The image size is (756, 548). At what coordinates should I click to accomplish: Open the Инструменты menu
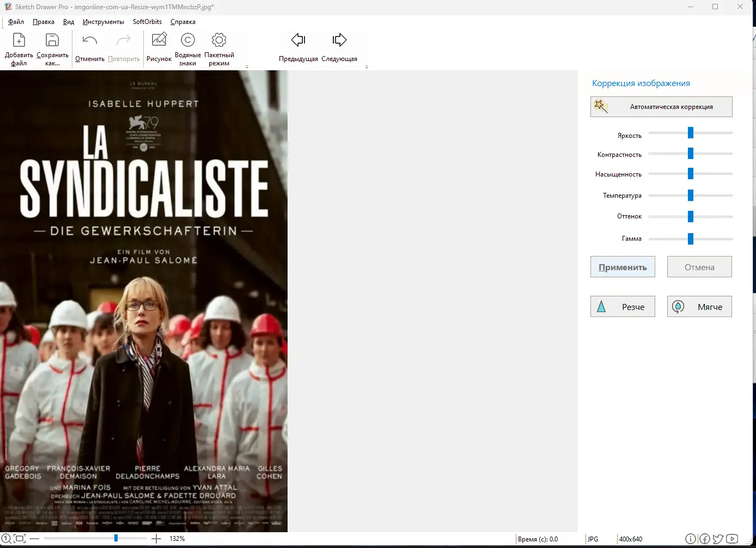pyautogui.click(x=103, y=22)
